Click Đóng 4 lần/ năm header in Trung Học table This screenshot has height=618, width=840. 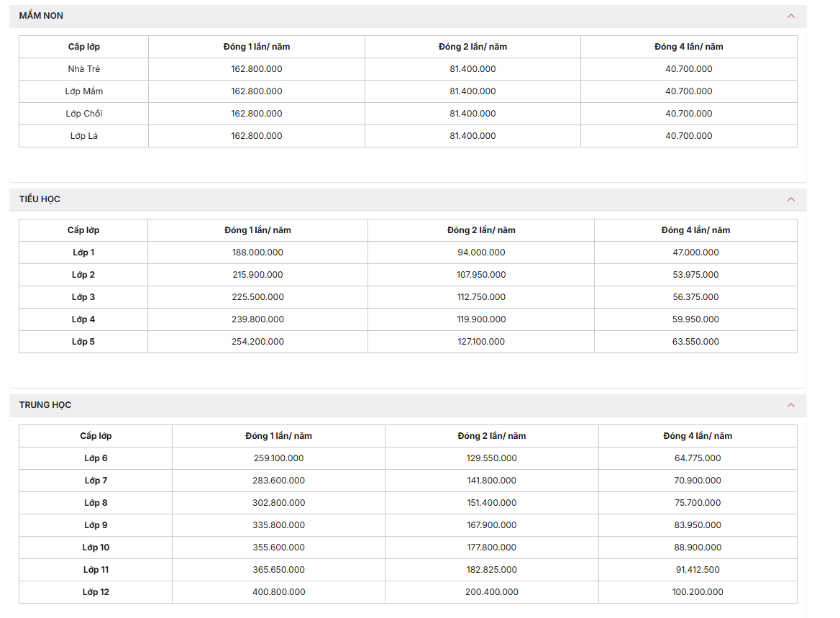(698, 436)
